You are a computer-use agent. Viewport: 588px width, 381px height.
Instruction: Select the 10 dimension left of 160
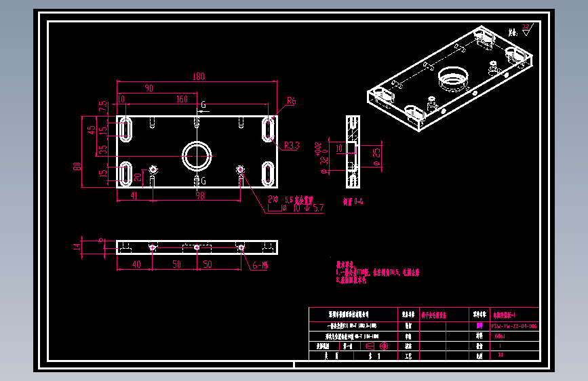pyautogui.click(x=121, y=99)
